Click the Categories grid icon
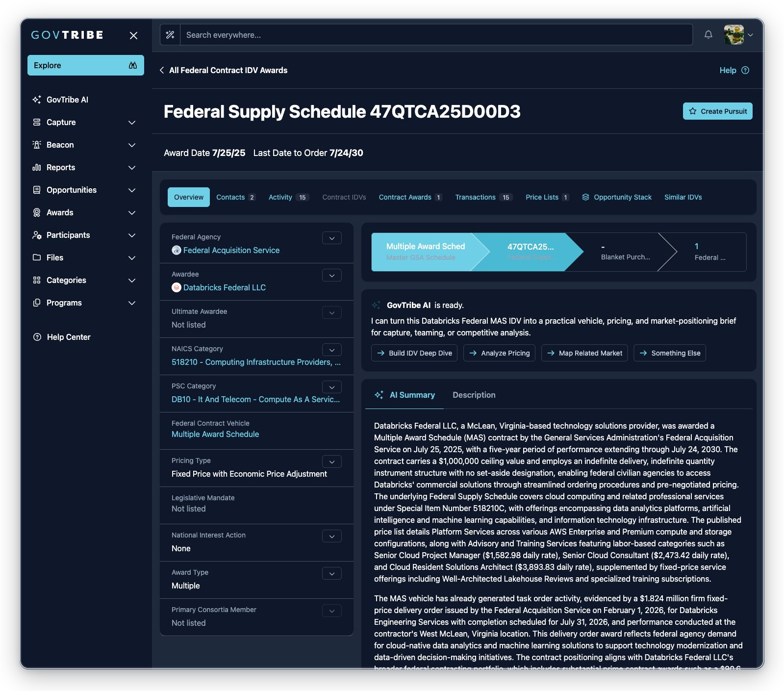The height and width of the screenshot is (691, 784). (37, 280)
